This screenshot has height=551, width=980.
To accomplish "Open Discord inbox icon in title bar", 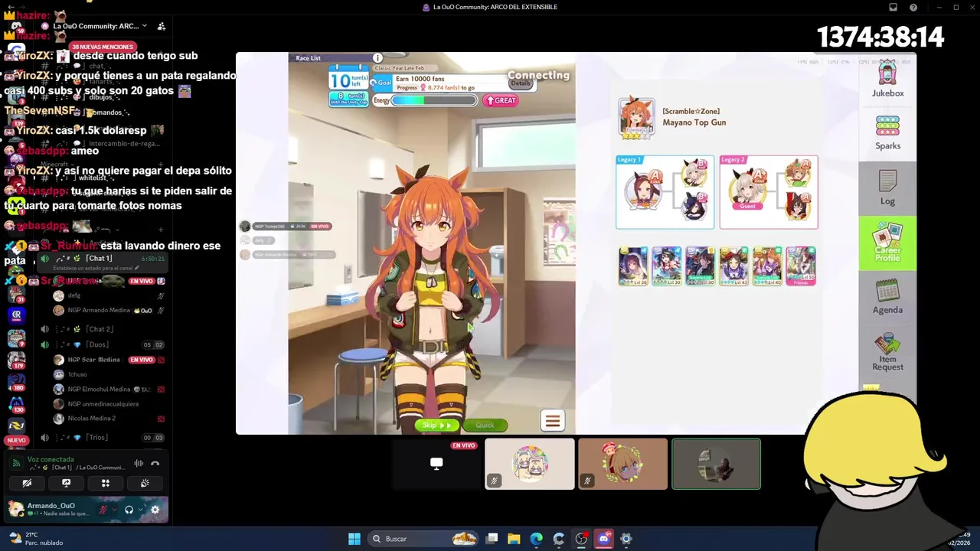I will click(x=893, y=7).
